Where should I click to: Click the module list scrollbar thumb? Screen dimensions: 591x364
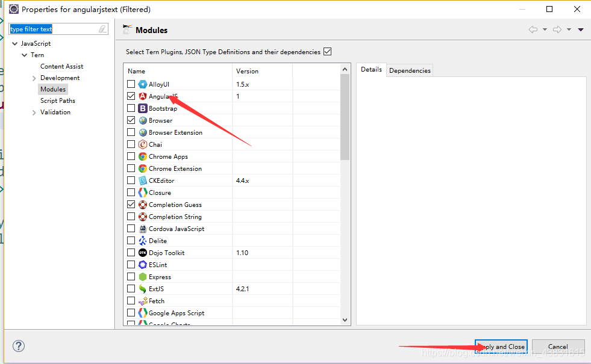(345, 117)
